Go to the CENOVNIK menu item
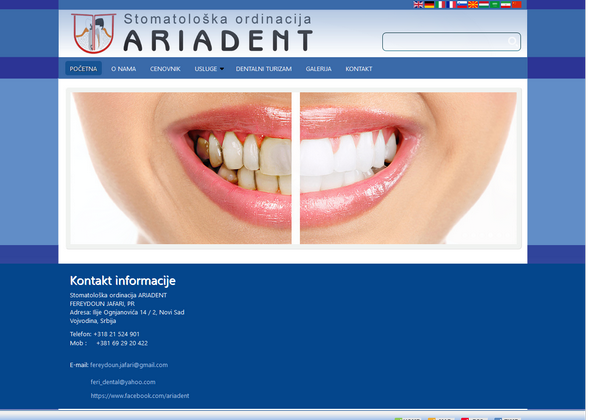The height and width of the screenshot is (420, 600). 165,69
